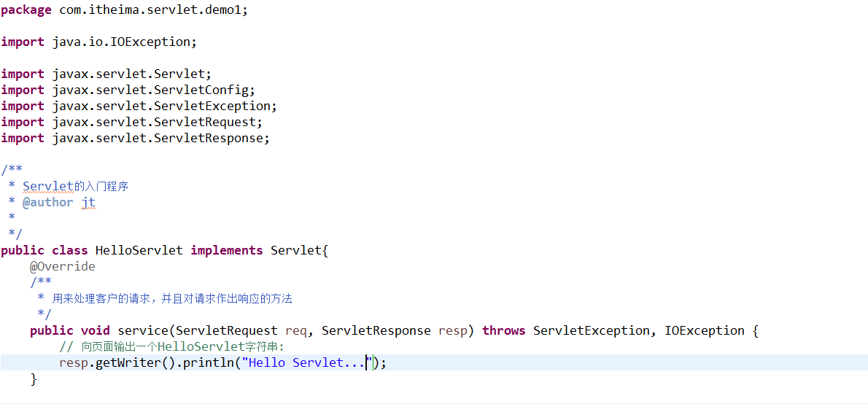Click the implements keyword in the class declaration
The image size is (868, 404).
[227, 251]
